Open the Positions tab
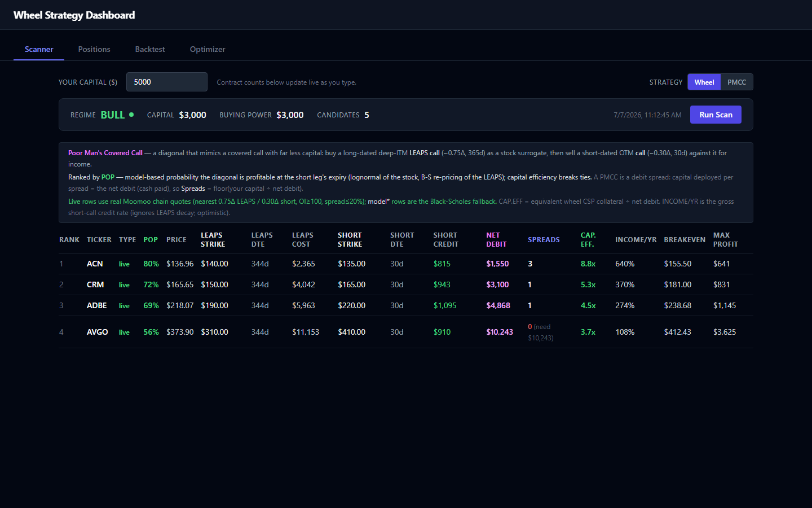The image size is (812, 508). pos(94,49)
